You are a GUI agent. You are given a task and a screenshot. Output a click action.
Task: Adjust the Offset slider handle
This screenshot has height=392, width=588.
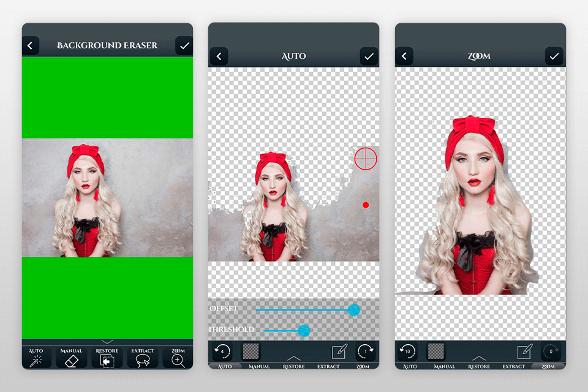(354, 310)
